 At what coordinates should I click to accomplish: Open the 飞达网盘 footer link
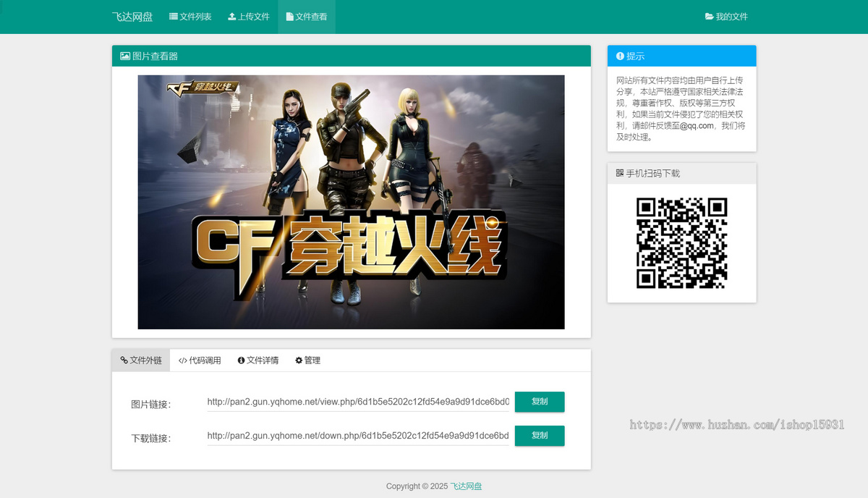[x=466, y=486]
